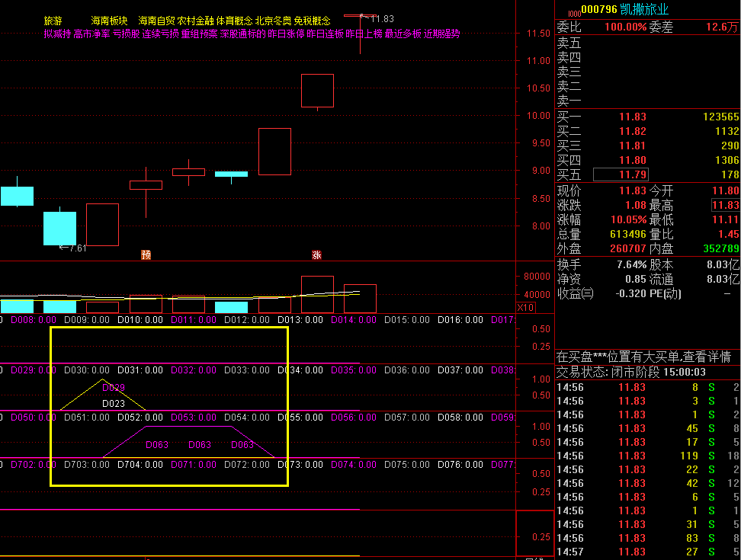Click the 涨 limit-up marker under the candles
Screen dimensions: 741x560
pyautogui.click(x=316, y=255)
